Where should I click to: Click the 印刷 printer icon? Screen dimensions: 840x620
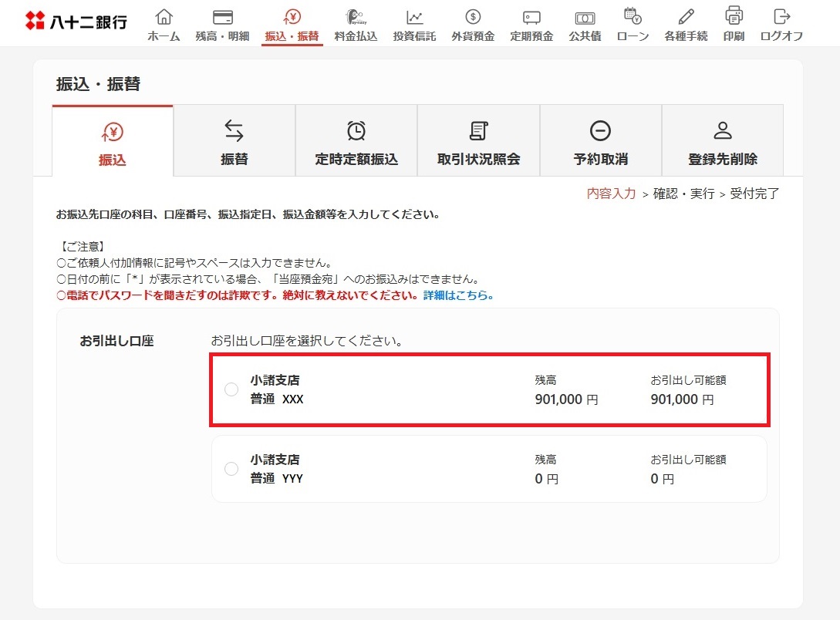click(734, 16)
